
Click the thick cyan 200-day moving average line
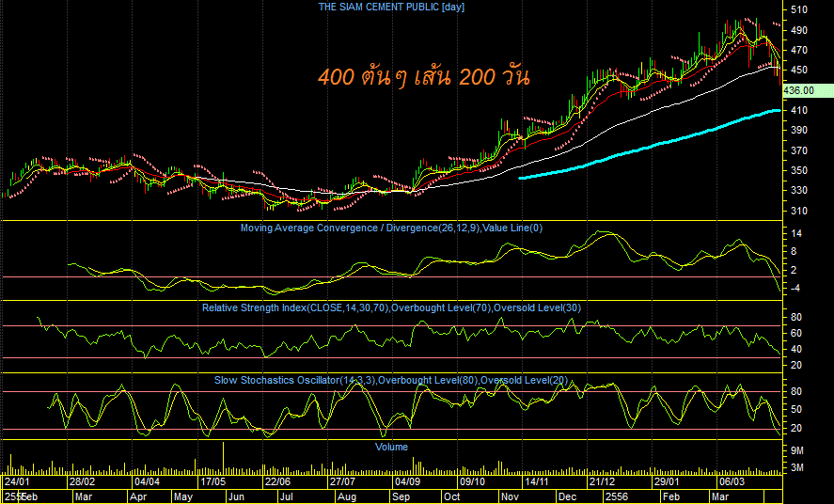pyautogui.click(x=649, y=145)
